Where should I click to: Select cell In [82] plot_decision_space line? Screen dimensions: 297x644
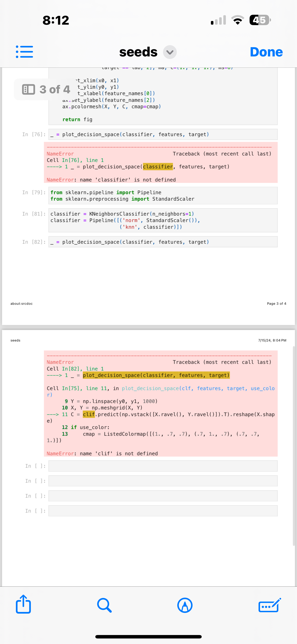[x=163, y=242]
